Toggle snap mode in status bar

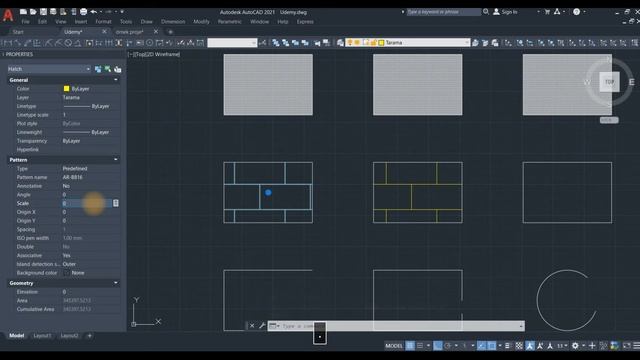pos(420,346)
